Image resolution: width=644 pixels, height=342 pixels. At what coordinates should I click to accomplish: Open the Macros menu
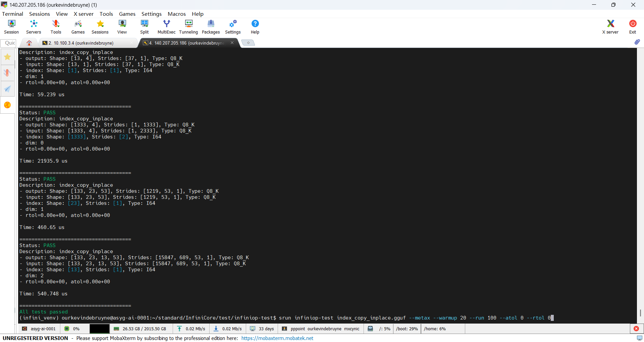(176, 14)
